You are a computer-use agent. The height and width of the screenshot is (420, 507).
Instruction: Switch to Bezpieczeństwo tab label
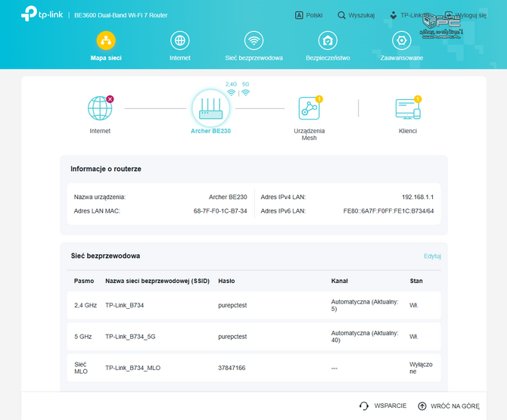pyautogui.click(x=328, y=58)
